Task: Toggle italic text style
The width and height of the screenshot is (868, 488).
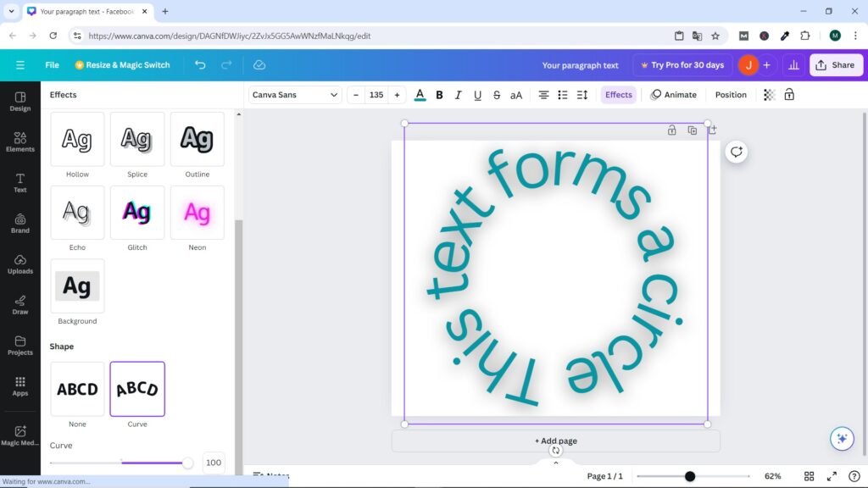Action: pyautogui.click(x=459, y=95)
